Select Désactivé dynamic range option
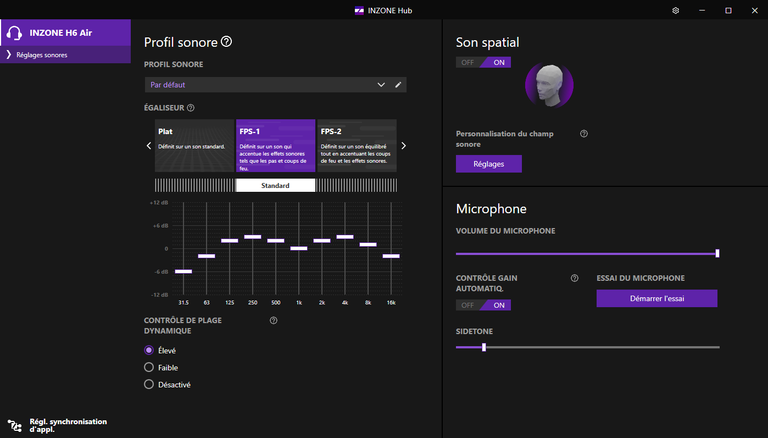Image resolution: width=768 pixels, height=438 pixels. coord(149,385)
